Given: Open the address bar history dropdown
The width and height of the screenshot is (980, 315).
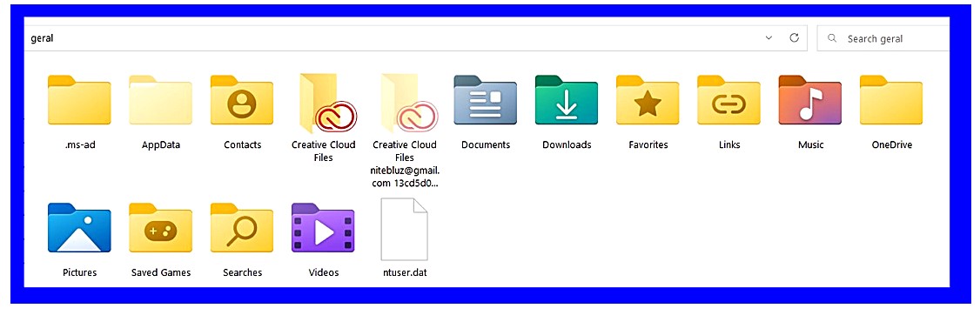Looking at the screenshot, I should click(x=769, y=38).
